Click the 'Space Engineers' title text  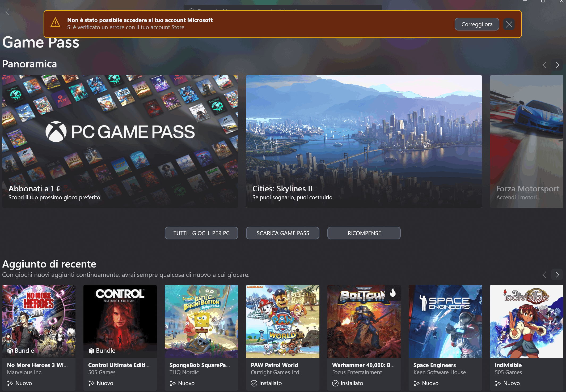pyautogui.click(x=434, y=365)
